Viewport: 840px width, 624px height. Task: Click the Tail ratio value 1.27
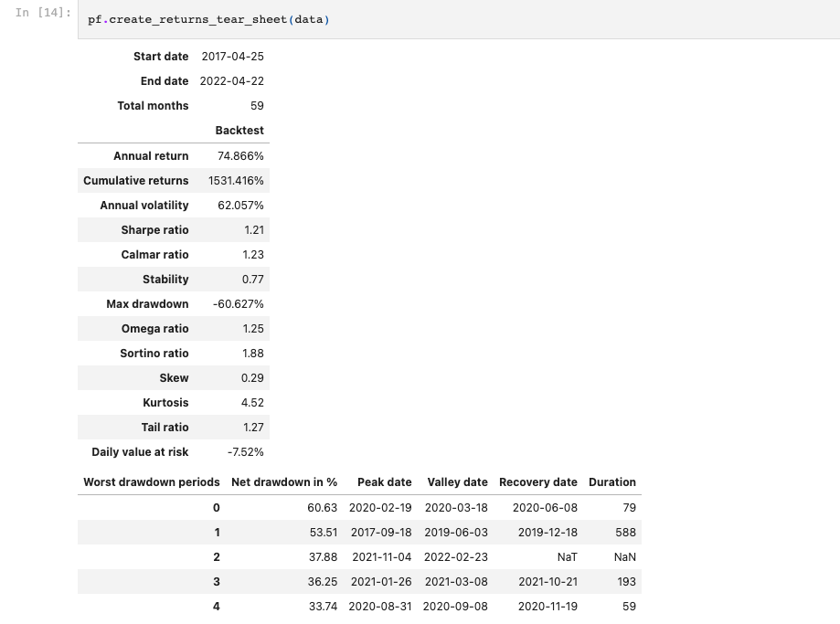click(x=253, y=427)
